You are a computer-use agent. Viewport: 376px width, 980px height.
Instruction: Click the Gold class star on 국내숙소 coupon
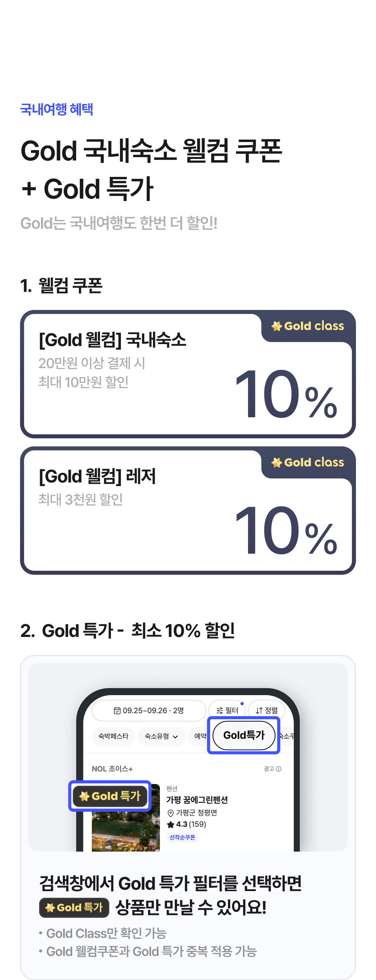277,326
